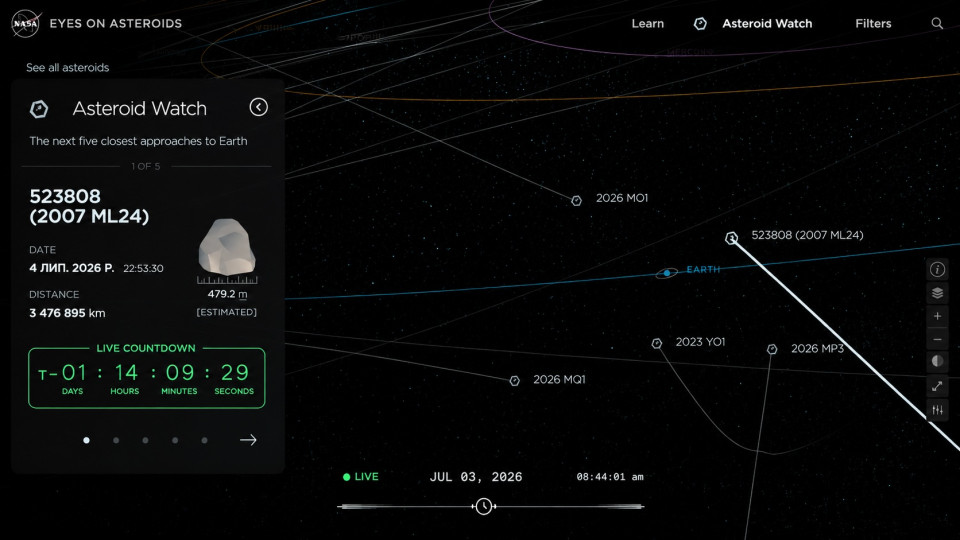
Task: Select the 2023 YO1 asteroid marker
Action: coord(656,343)
